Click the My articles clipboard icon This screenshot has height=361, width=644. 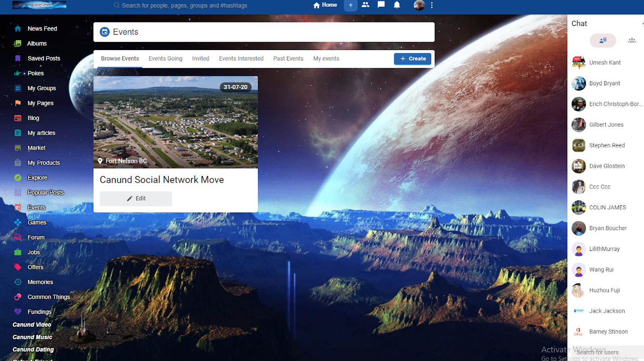click(x=18, y=133)
